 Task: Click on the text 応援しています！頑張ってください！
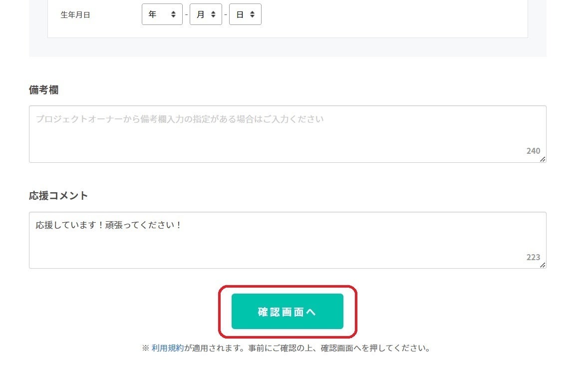[108, 225]
